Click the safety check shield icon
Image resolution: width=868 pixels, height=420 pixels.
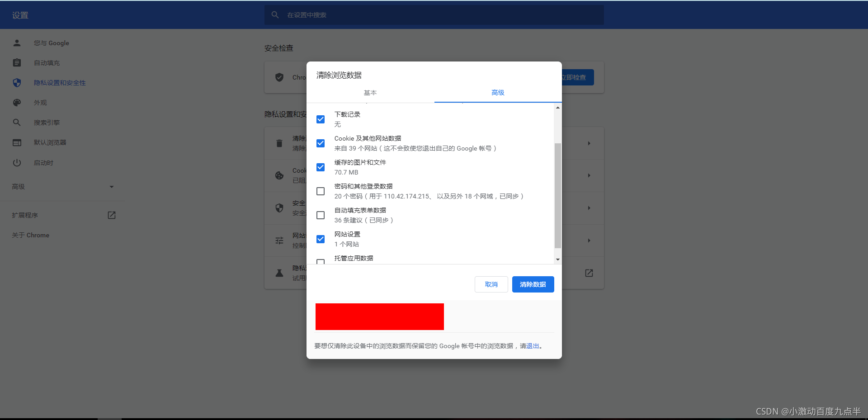tap(279, 77)
